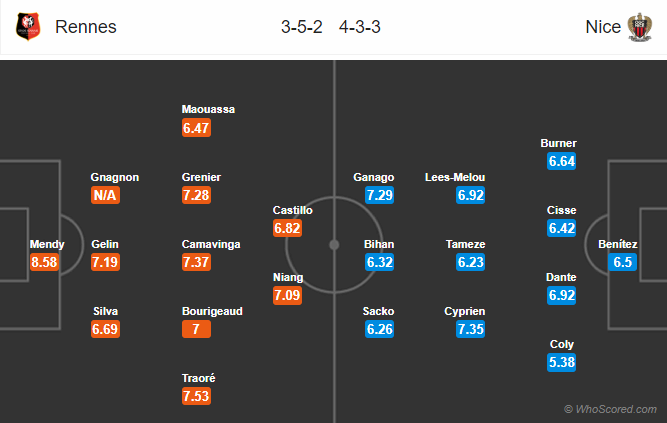
Task: Click the 4-3-3 formation label
Action: click(359, 27)
